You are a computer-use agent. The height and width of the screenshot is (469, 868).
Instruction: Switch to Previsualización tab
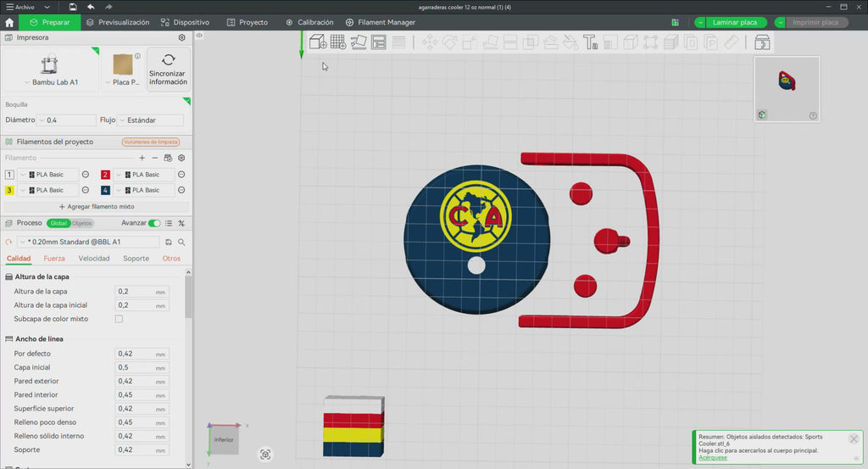118,23
